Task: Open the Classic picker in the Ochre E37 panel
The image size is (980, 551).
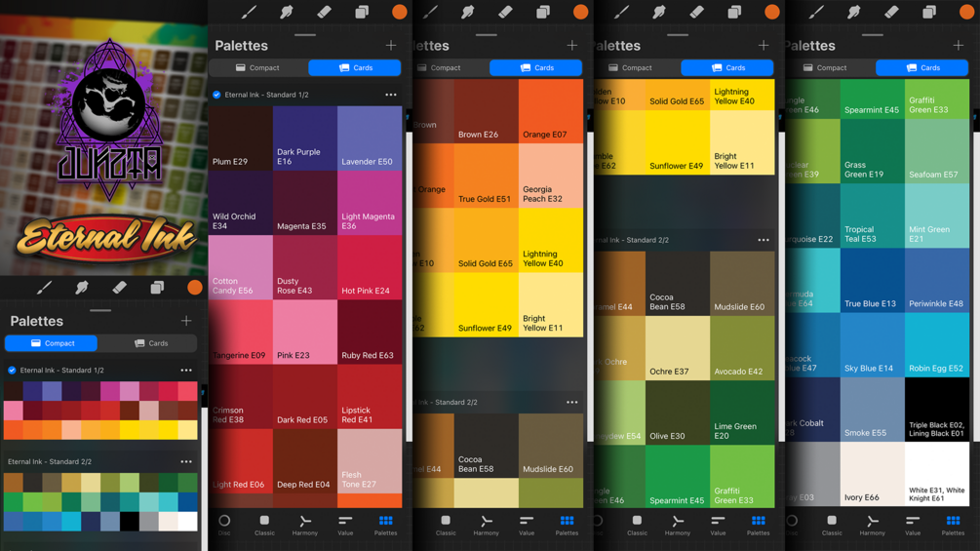Action: (x=637, y=525)
